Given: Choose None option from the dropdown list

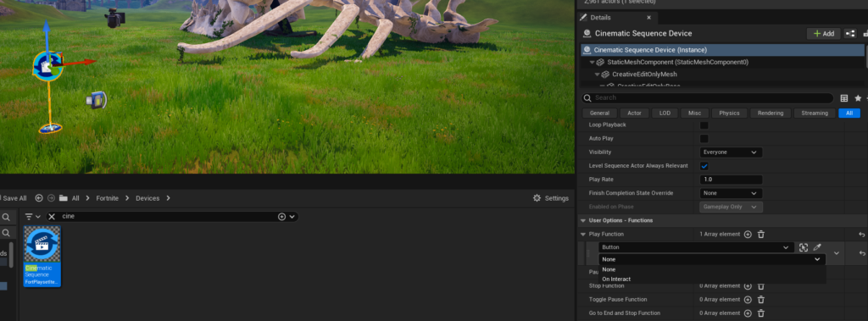Looking at the screenshot, I should [609, 269].
